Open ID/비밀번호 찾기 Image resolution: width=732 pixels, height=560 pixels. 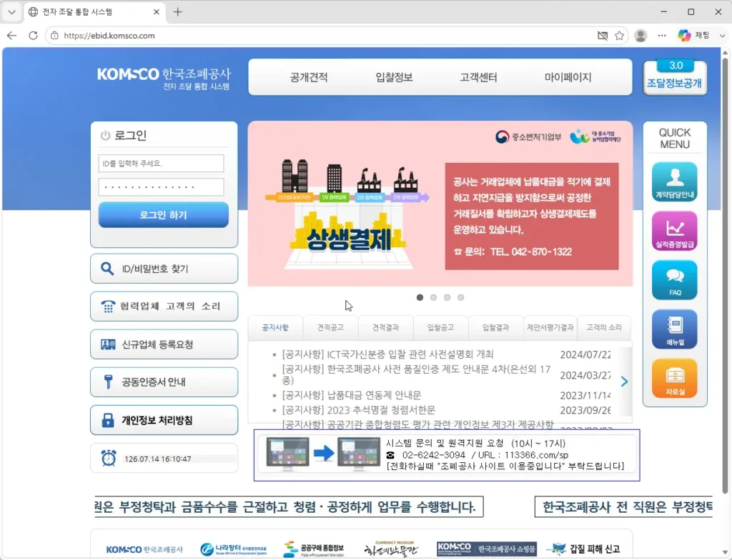[164, 269]
